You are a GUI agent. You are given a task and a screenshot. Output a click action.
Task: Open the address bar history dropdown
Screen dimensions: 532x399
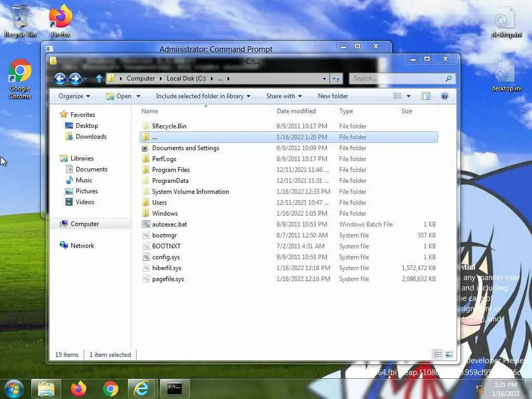click(x=324, y=79)
